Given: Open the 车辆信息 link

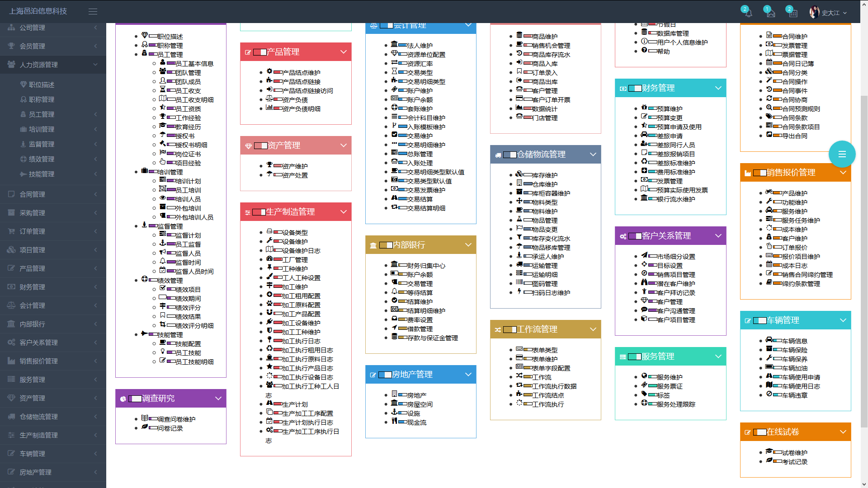Looking at the screenshot, I should (x=794, y=341).
